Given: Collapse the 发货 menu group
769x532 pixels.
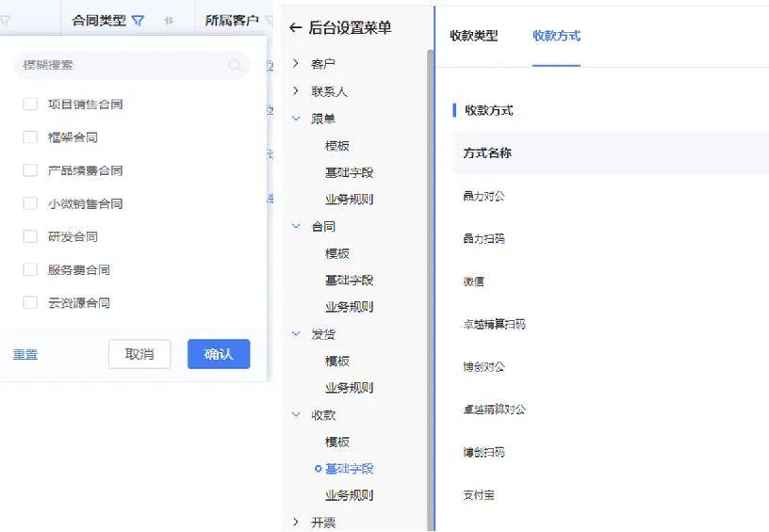Looking at the screenshot, I should coord(296,333).
